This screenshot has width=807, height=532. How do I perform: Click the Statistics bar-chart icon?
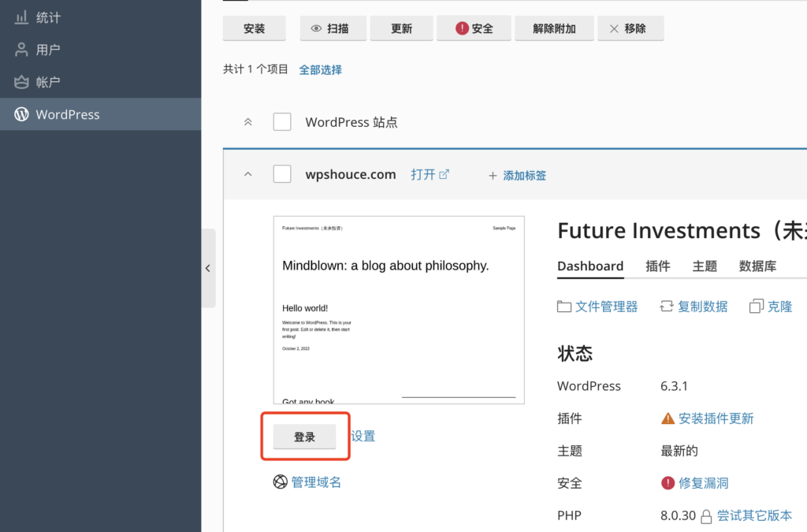point(21,18)
